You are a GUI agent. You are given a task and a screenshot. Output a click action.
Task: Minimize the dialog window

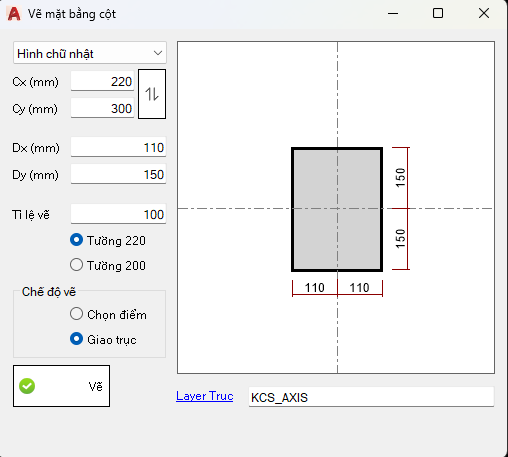[393, 13]
